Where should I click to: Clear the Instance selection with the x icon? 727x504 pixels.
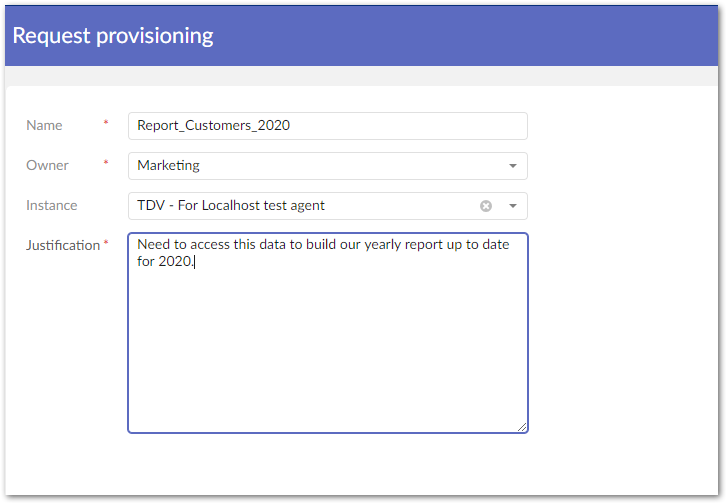485,206
